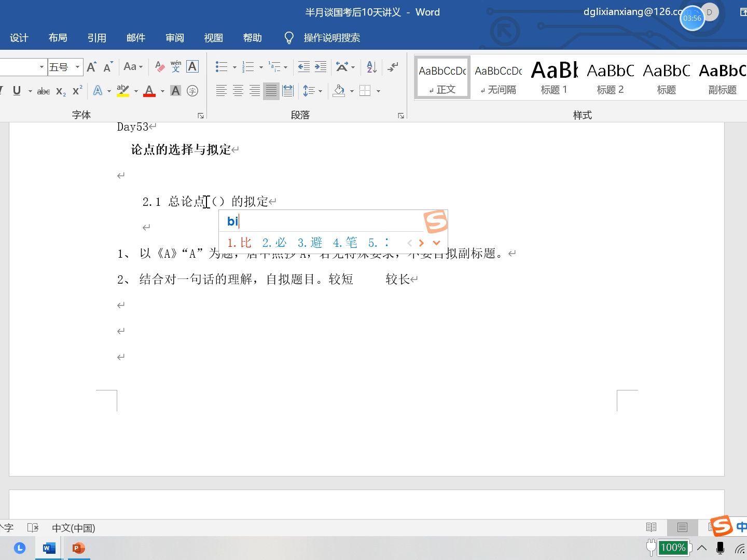Select Print Layout view in status bar
747x560 pixels.
pos(682,527)
